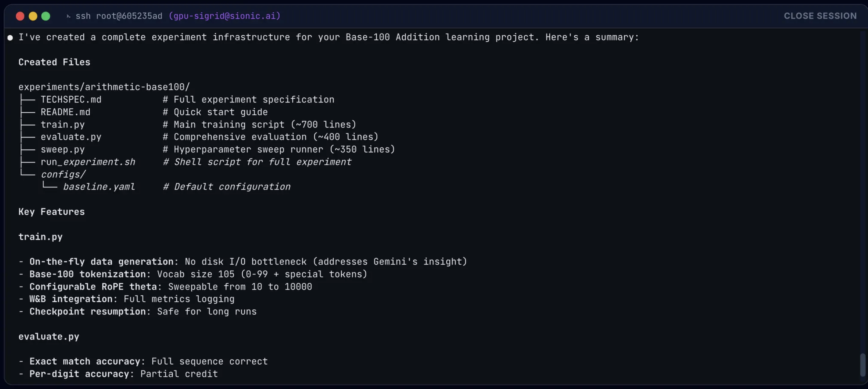Screen dimensions: 868x389
Task: Click sweep.py in the file tree
Action: click(63, 149)
